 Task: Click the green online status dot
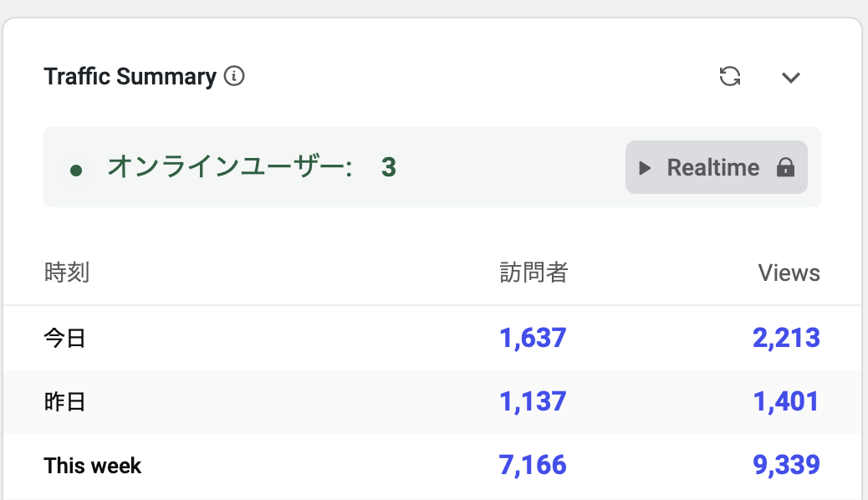(76, 170)
